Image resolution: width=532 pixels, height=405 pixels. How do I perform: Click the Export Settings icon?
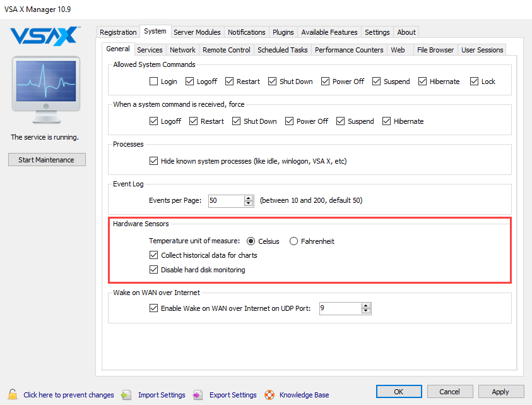[198, 395]
